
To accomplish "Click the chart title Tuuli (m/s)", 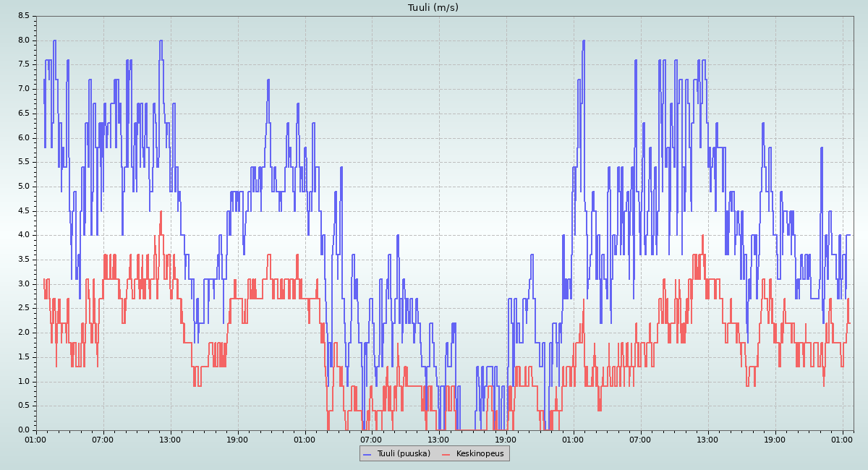I will 433,8.
